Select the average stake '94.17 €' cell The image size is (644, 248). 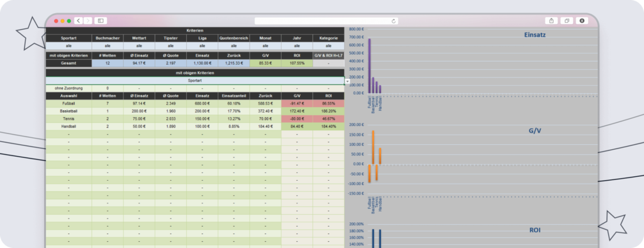pos(139,64)
